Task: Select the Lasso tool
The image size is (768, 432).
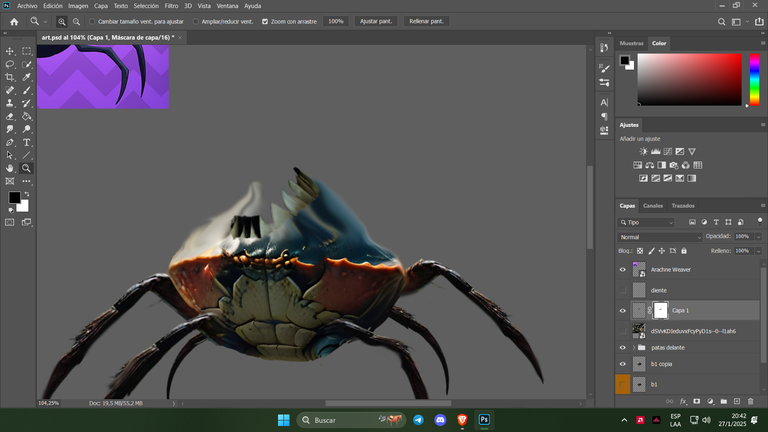Action: (10, 64)
